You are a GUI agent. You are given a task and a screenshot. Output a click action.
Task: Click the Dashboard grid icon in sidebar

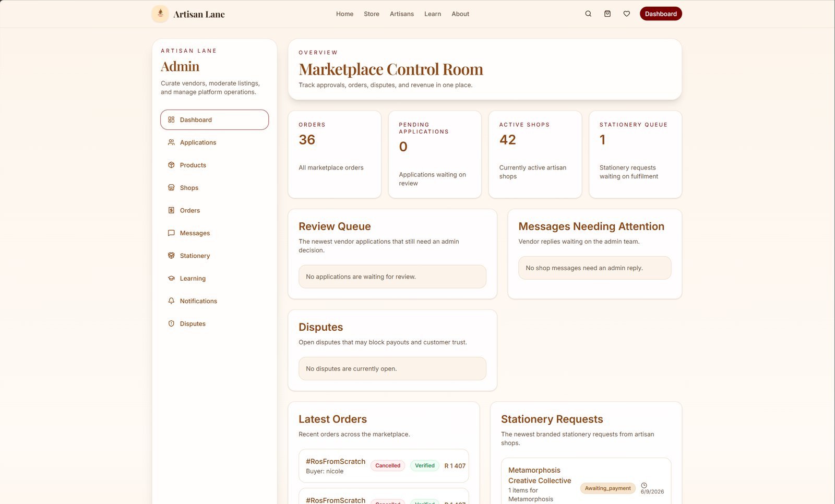point(171,119)
